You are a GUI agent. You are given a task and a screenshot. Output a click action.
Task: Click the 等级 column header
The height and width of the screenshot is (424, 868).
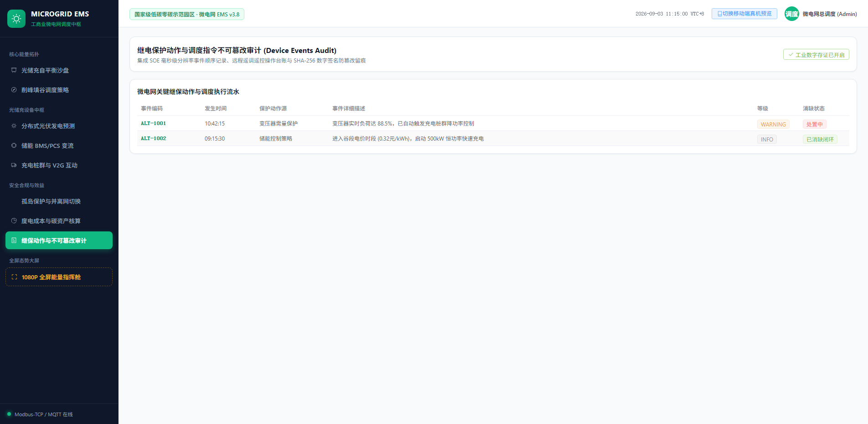[763, 108]
